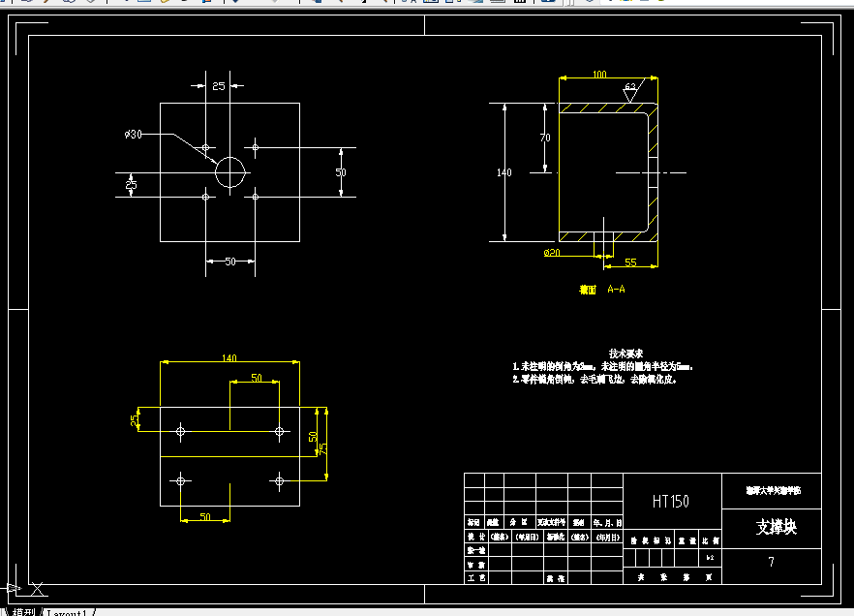Select the yellow 75 vertical dimension
This screenshot has height=616, width=854.
[323, 449]
